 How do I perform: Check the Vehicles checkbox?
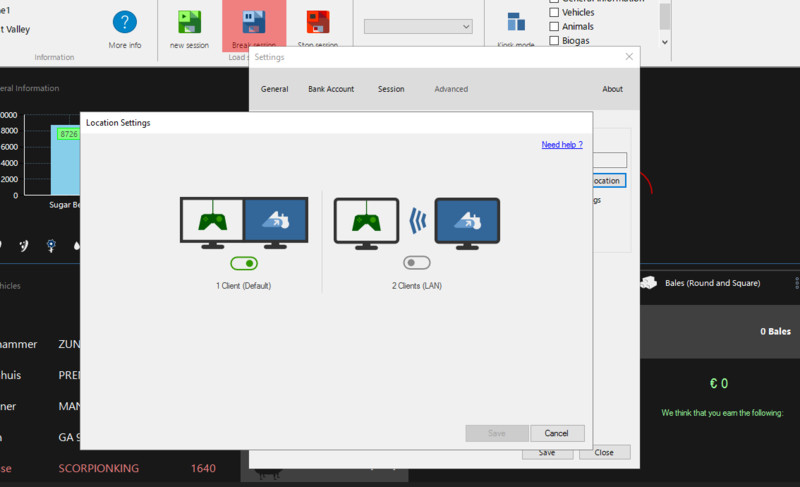tap(555, 12)
